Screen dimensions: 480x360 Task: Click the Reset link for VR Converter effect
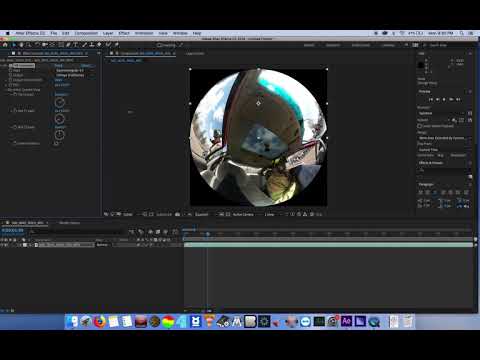(x=58, y=66)
